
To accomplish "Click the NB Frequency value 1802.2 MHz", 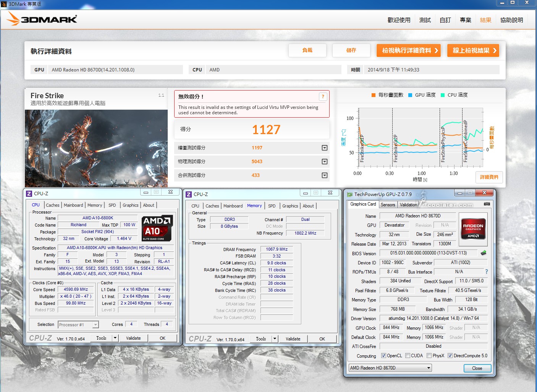I will coord(305,233).
